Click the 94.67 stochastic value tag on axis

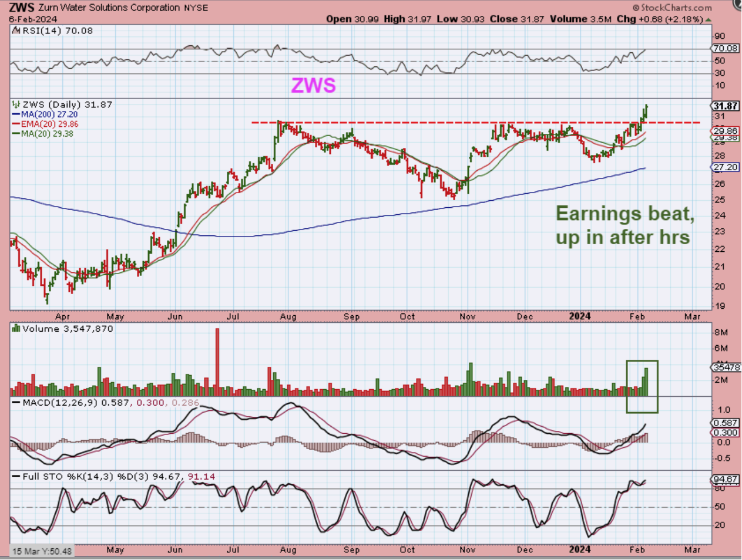pyautogui.click(x=726, y=479)
